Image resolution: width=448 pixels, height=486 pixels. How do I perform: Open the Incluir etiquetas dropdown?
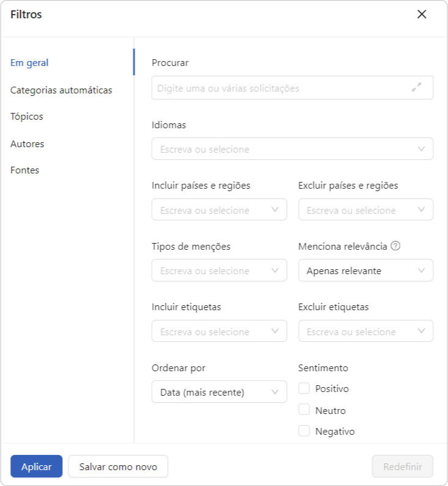click(x=219, y=332)
